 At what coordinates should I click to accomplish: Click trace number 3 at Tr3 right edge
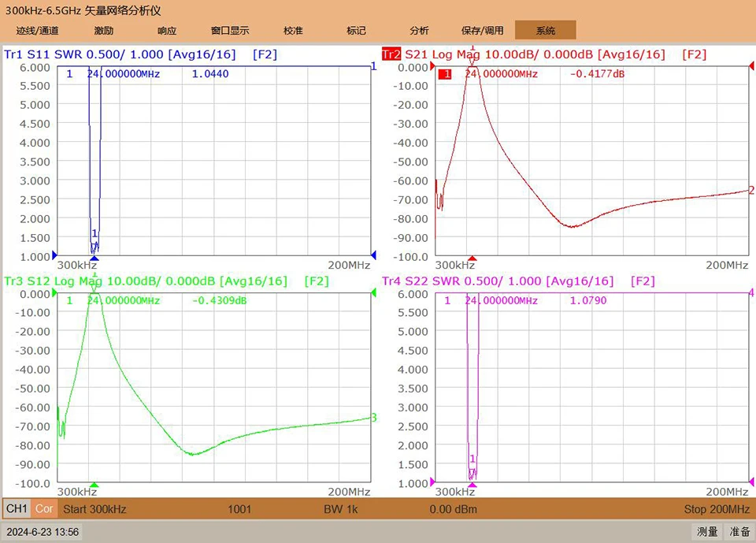pos(373,418)
